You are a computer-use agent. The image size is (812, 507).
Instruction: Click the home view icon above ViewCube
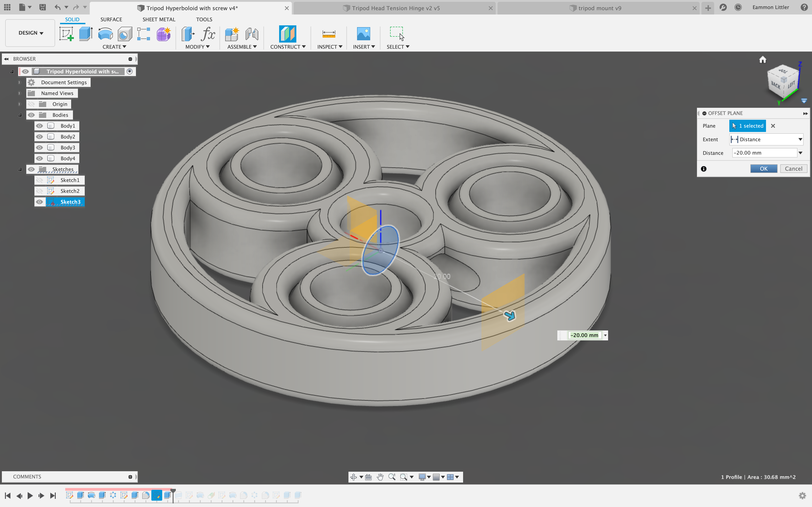pyautogui.click(x=763, y=60)
